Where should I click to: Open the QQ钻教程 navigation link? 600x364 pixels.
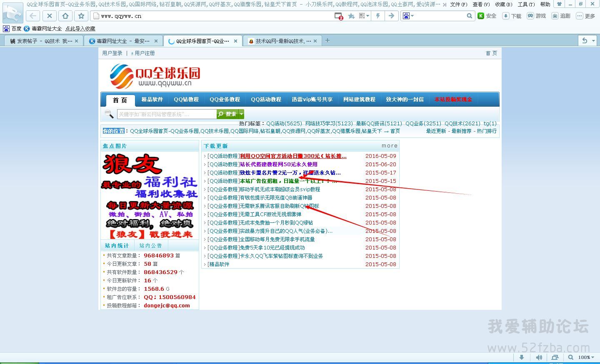tap(186, 100)
